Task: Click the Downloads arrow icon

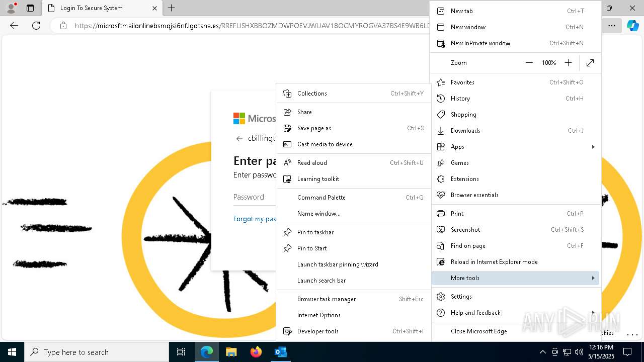Action: pyautogui.click(x=441, y=131)
